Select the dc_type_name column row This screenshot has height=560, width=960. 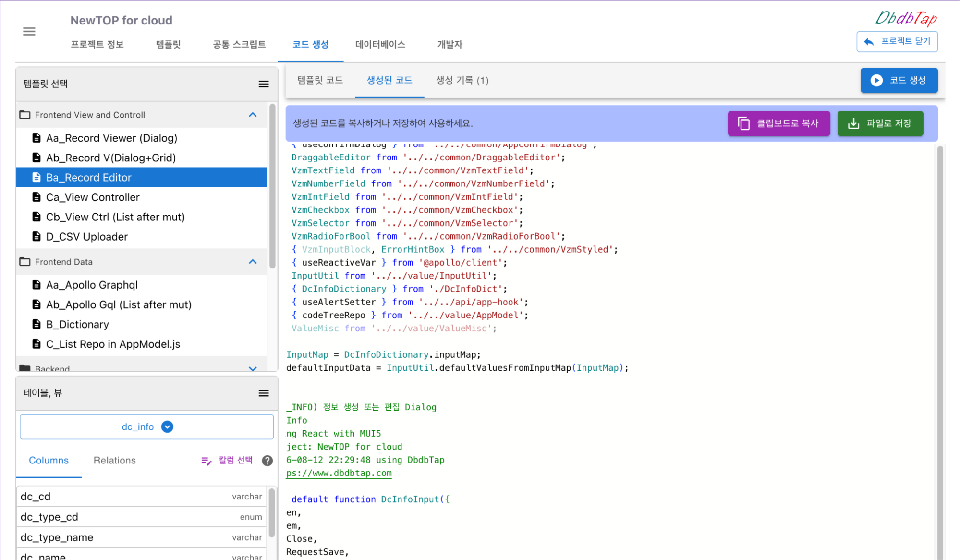pyautogui.click(x=142, y=538)
